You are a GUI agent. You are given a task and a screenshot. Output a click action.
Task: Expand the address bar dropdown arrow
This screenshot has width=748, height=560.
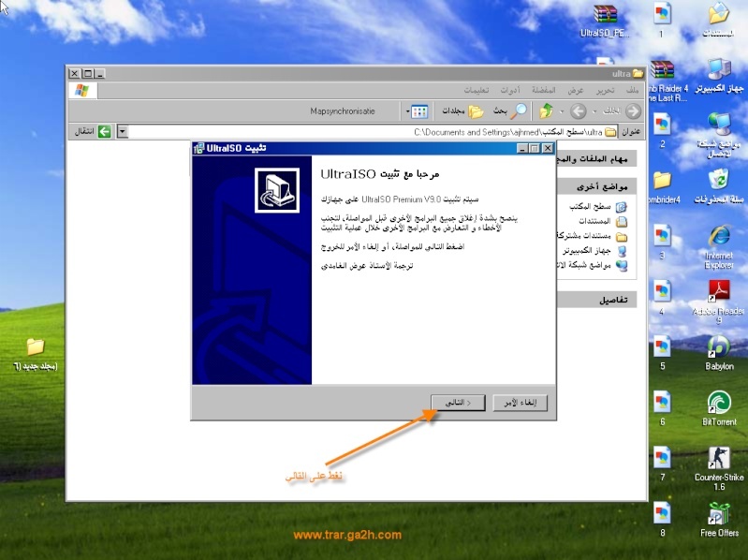(123, 132)
